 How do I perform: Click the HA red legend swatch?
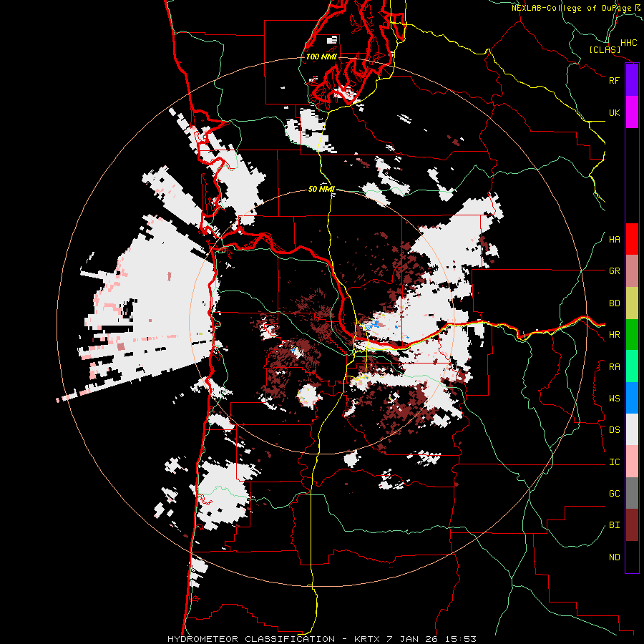(x=632, y=239)
